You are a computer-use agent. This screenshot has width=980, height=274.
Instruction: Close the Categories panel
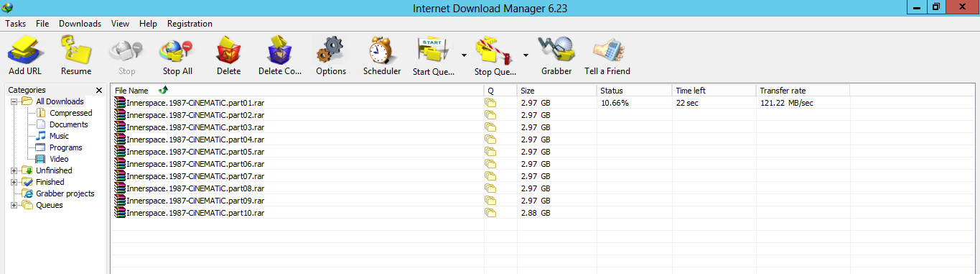click(x=99, y=90)
